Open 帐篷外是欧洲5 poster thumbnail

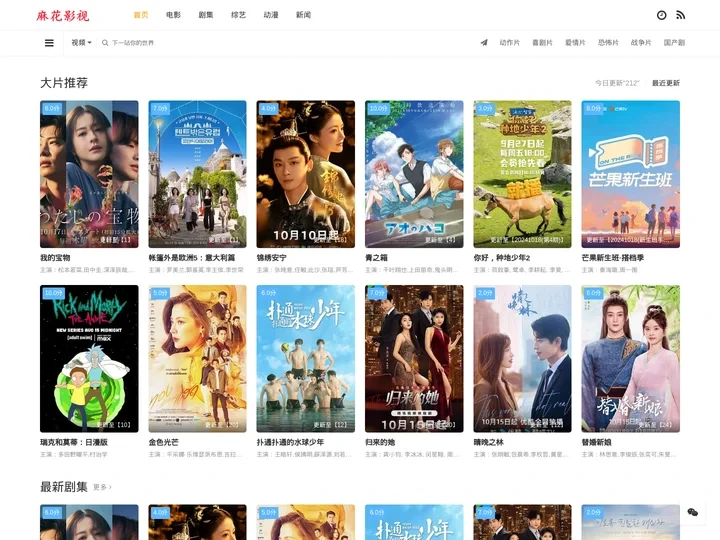point(197,174)
